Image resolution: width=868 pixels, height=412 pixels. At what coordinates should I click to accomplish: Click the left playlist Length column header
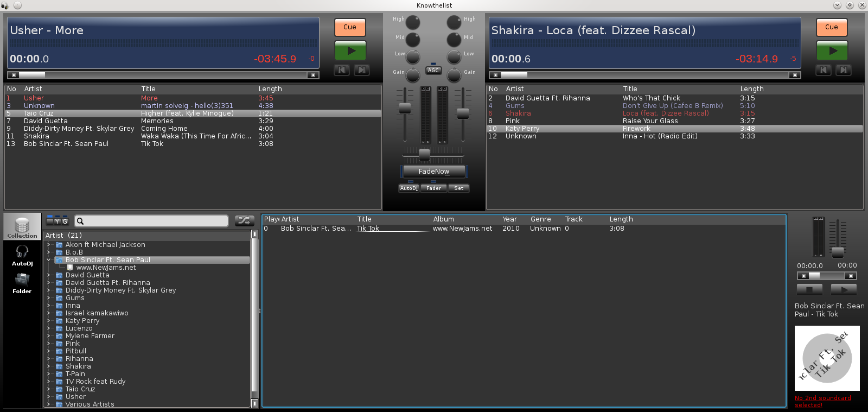(270, 89)
